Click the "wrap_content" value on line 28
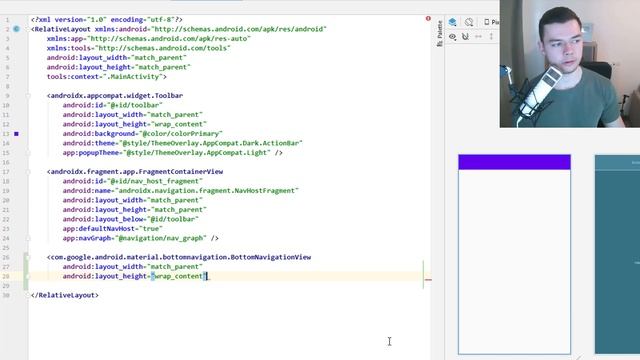The height and width of the screenshot is (360, 640). point(179,276)
